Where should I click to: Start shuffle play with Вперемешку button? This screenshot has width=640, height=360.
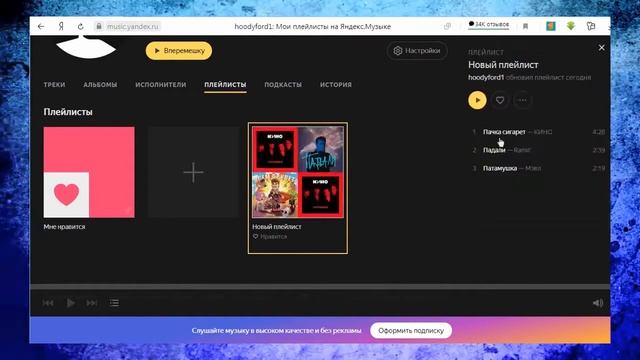(179, 51)
